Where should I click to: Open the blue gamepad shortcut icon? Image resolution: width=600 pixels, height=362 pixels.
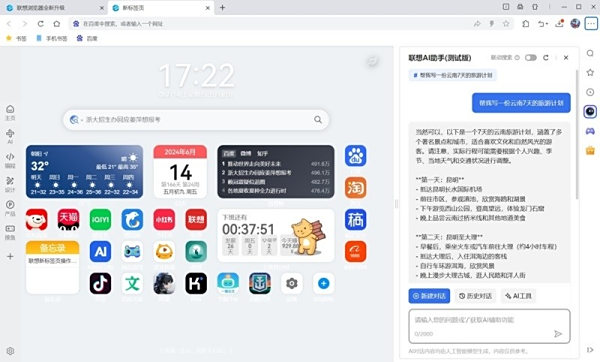[x=132, y=251]
